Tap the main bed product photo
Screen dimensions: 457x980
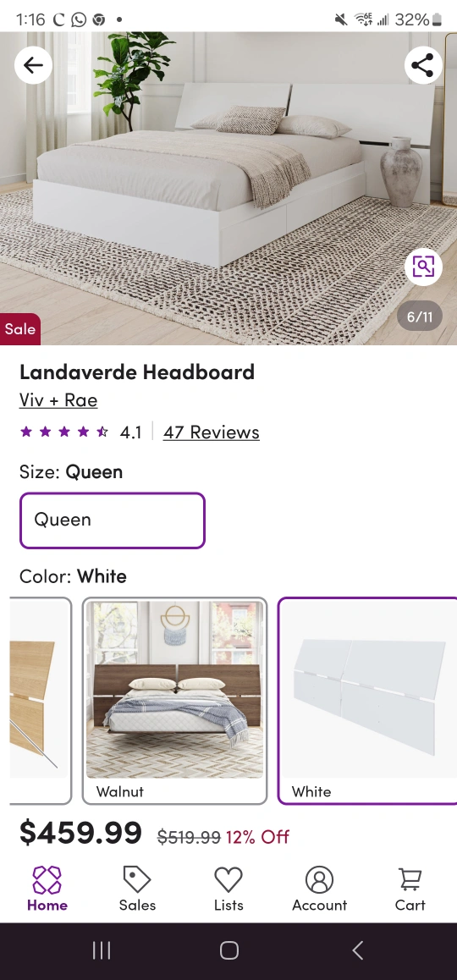point(228,188)
